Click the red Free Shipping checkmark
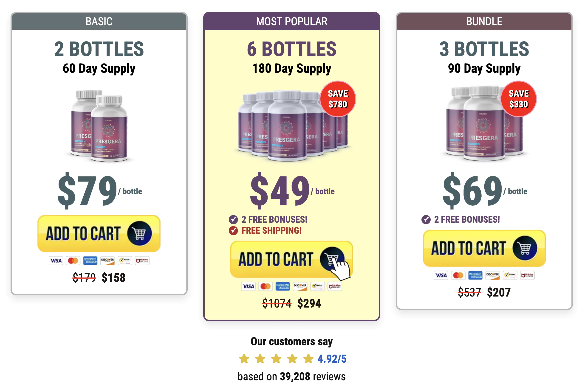This screenshot has height=392, width=582. pos(233,230)
